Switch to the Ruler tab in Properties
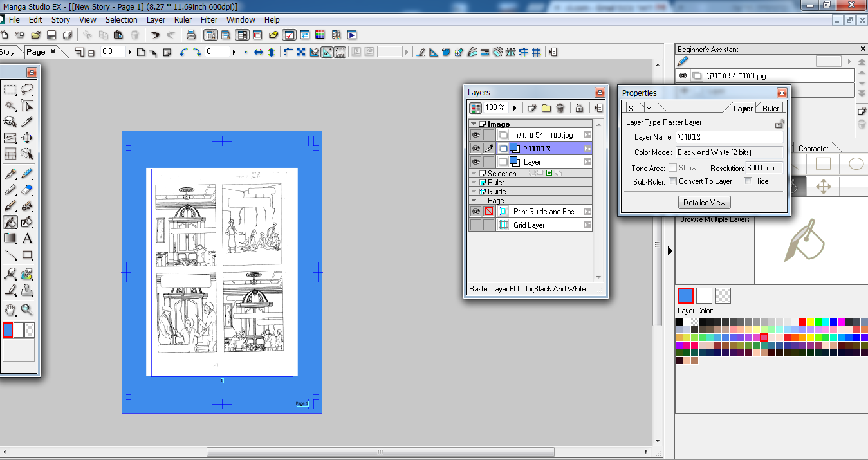 click(x=770, y=108)
